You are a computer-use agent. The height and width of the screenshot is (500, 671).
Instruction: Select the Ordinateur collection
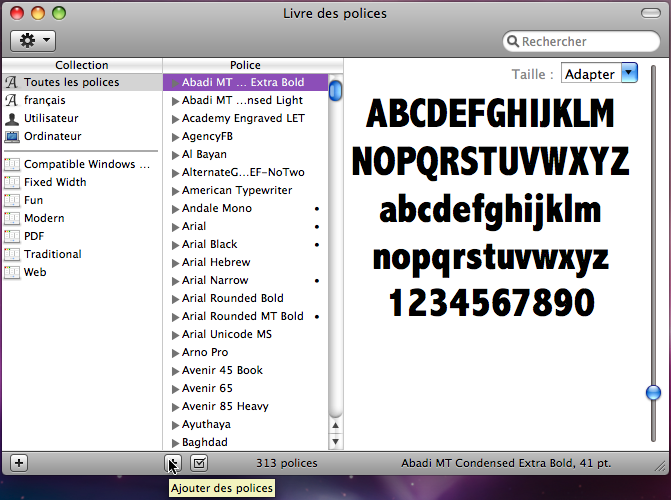pyautogui.click(x=52, y=136)
